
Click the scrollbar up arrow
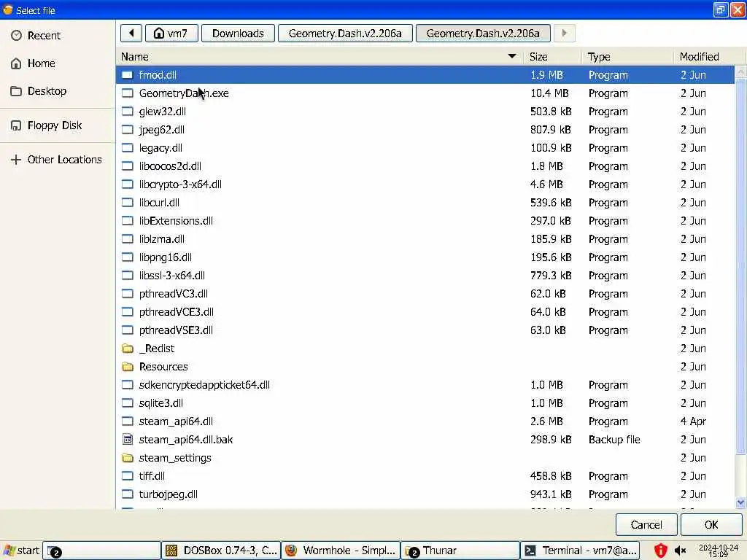pos(740,72)
